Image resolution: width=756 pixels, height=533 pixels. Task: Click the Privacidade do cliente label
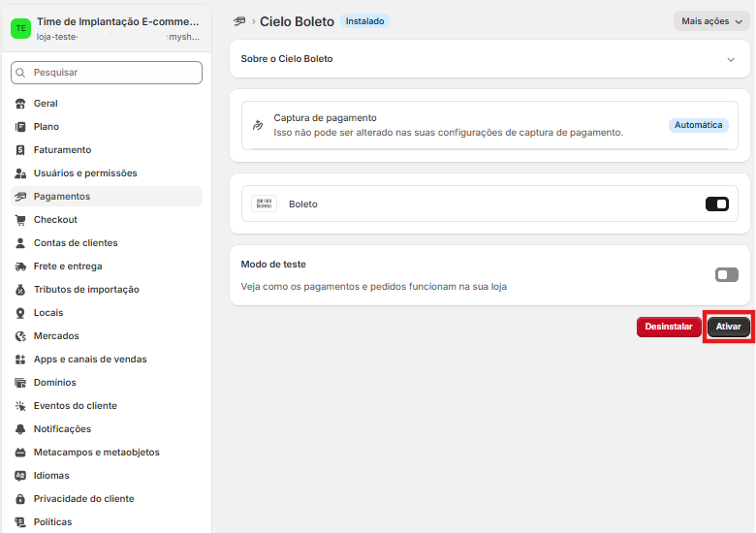[84, 499]
